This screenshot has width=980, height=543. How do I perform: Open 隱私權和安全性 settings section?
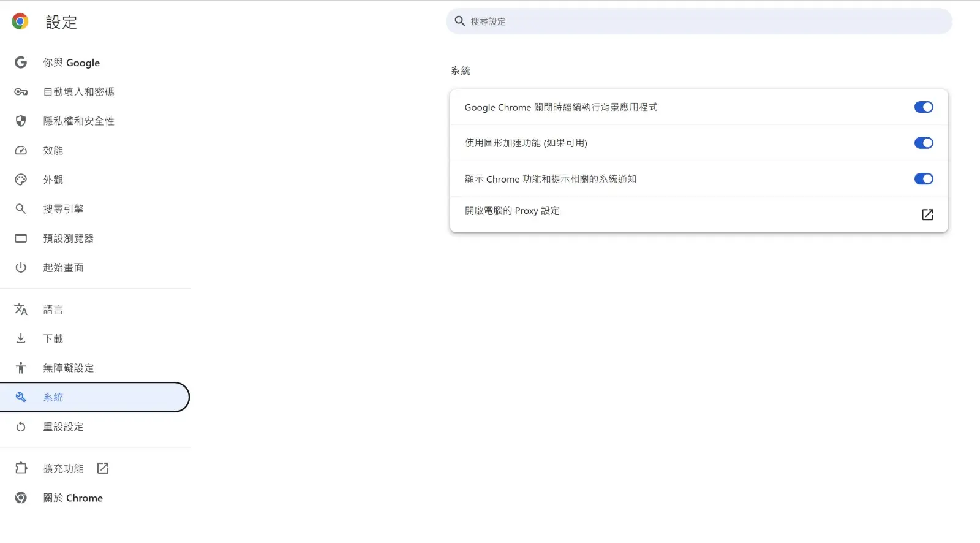click(x=95, y=121)
